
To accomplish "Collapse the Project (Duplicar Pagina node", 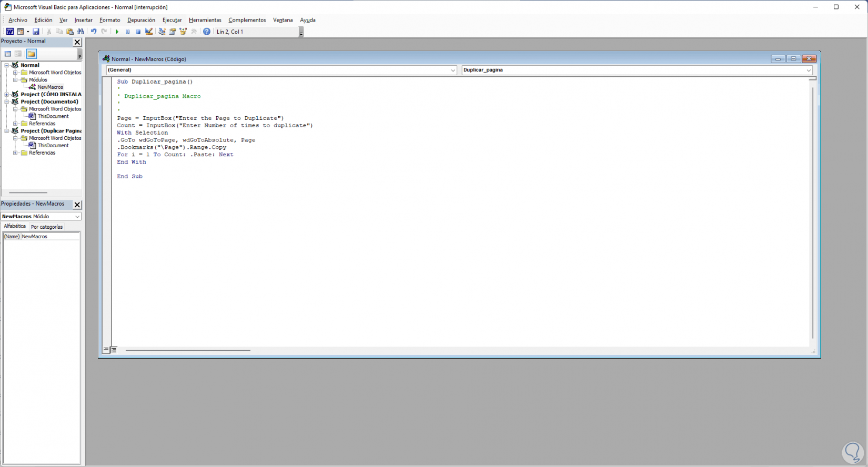I will (7, 131).
